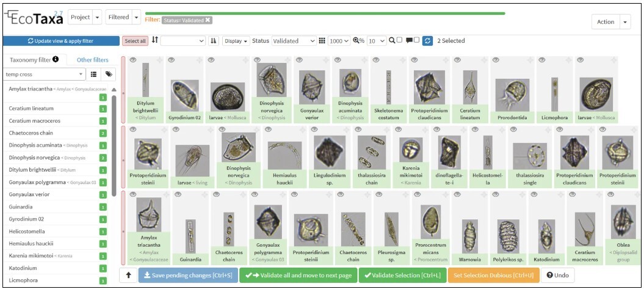Switch to the Taxonomy filter tab

34,60
